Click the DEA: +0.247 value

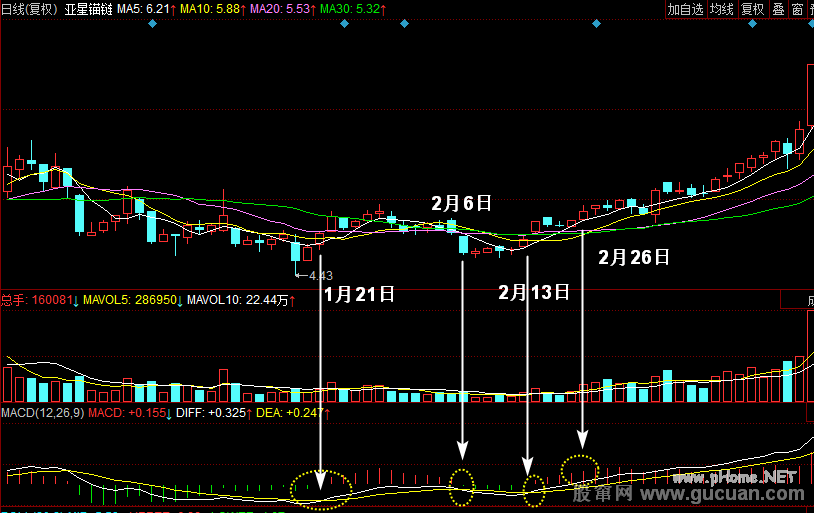[x=293, y=413]
